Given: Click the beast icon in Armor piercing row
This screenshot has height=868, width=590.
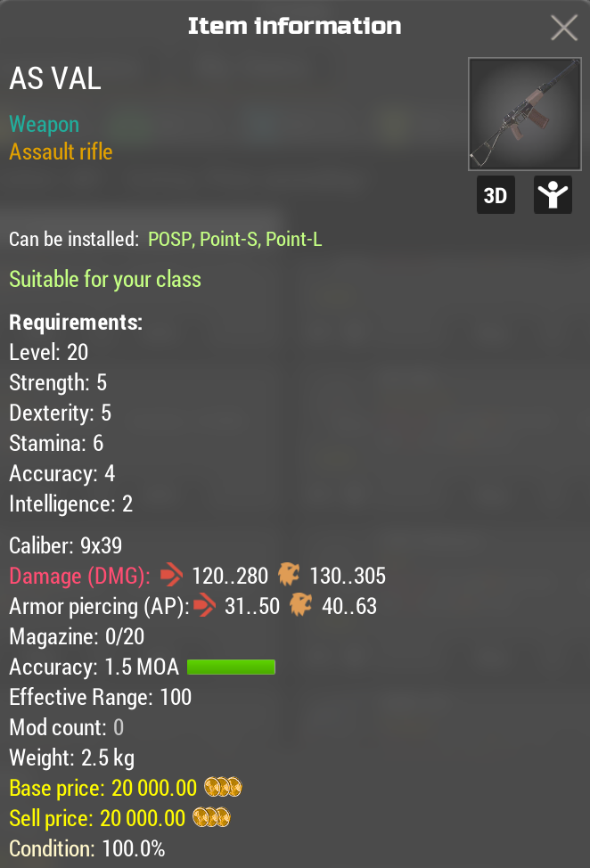Looking at the screenshot, I should 300,607.
